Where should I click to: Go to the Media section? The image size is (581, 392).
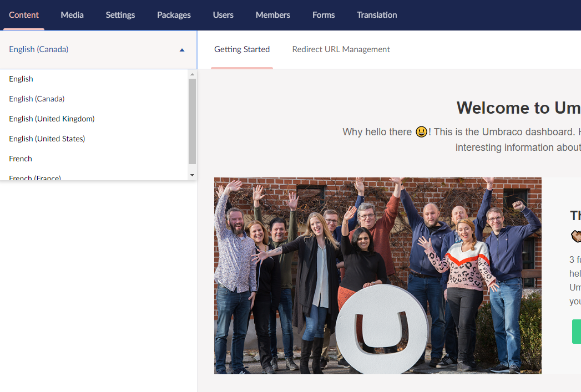click(x=72, y=15)
